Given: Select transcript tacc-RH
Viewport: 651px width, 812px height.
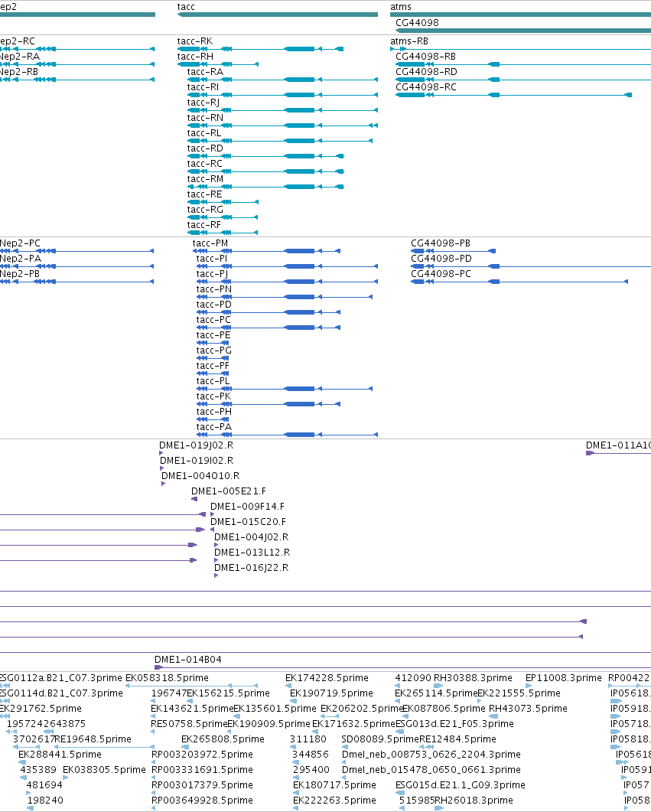Looking at the screenshot, I should click(x=218, y=64).
